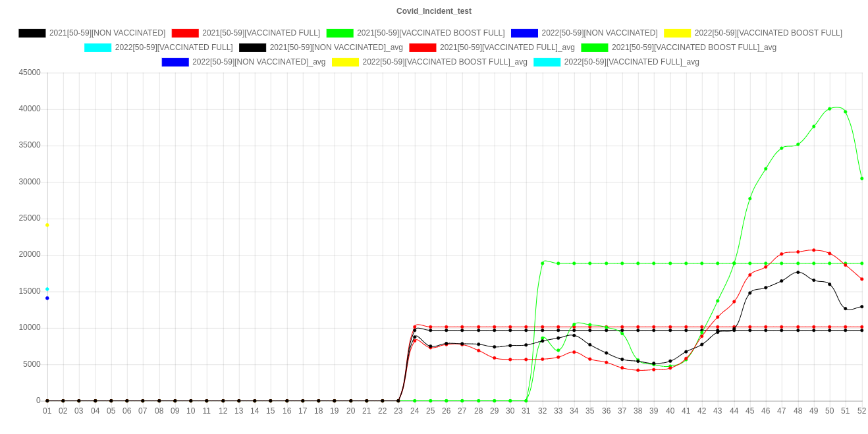Click cyan swatch for 2022 VACCINATED FULL
This screenshot has width=868, height=434.
click(x=97, y=47)
